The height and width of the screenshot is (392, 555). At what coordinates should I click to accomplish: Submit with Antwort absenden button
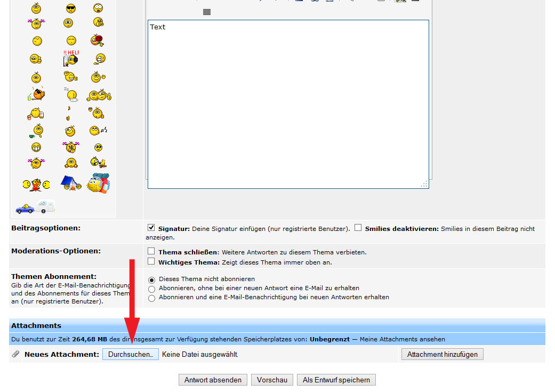(213, 380)
